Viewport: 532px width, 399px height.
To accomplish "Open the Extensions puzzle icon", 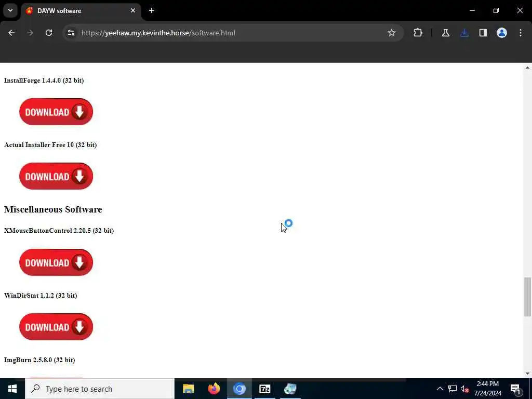I will [418, 33].
